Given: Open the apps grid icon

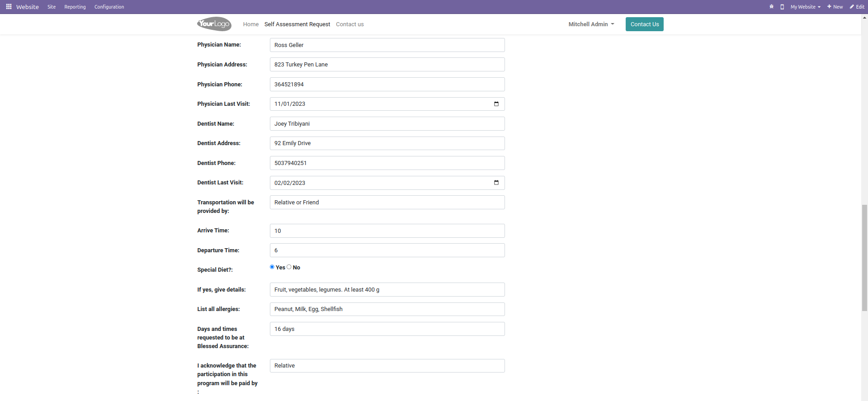Looking at the screenshot, I should 9,7.
